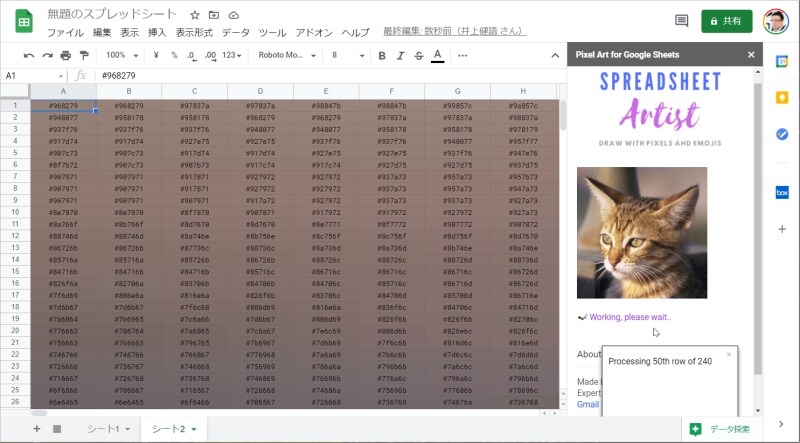Open the データ menu
This screenshot has height=443, width=800.
click(x=236, y=33)
